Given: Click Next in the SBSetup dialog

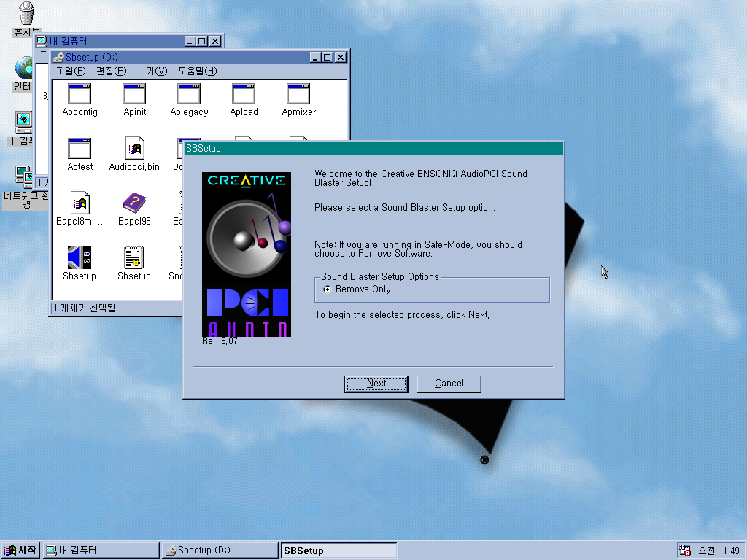Looking at the screenshot, I should pyautogui.click(x=376, y=384).
